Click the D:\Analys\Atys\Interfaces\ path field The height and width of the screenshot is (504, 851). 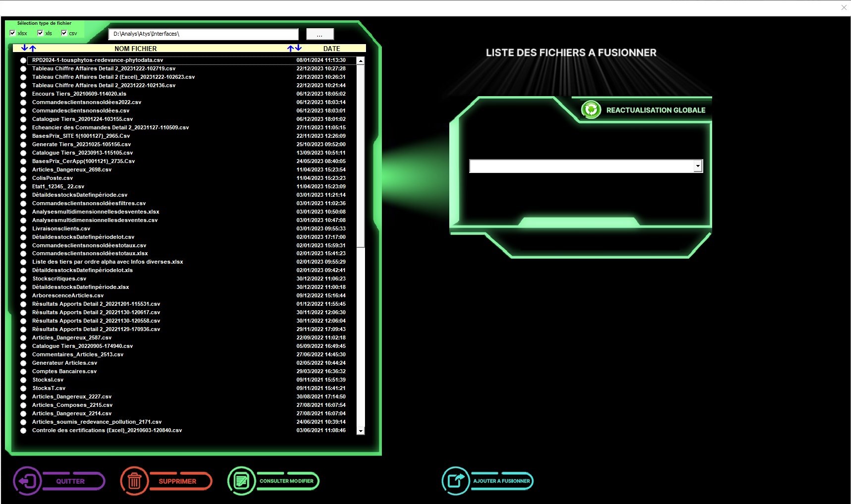[203, 34]
